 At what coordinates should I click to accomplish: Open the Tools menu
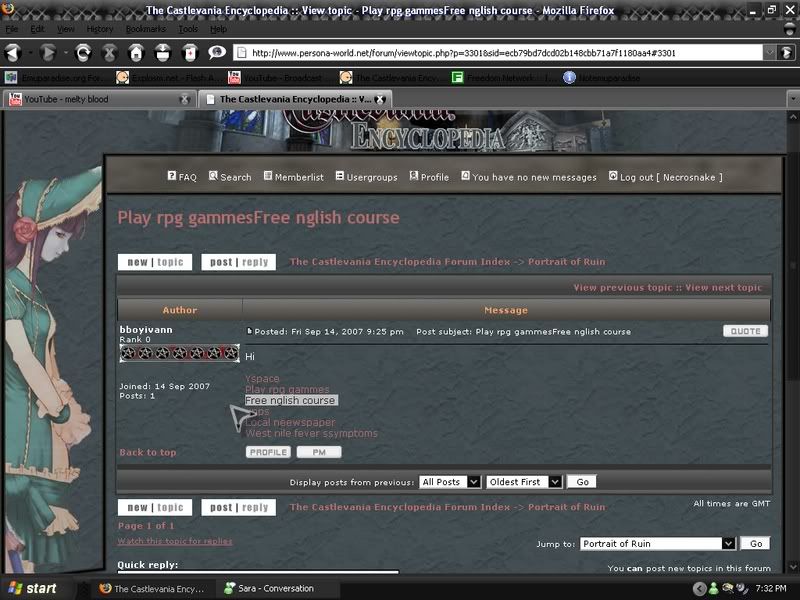pos(188,29)
